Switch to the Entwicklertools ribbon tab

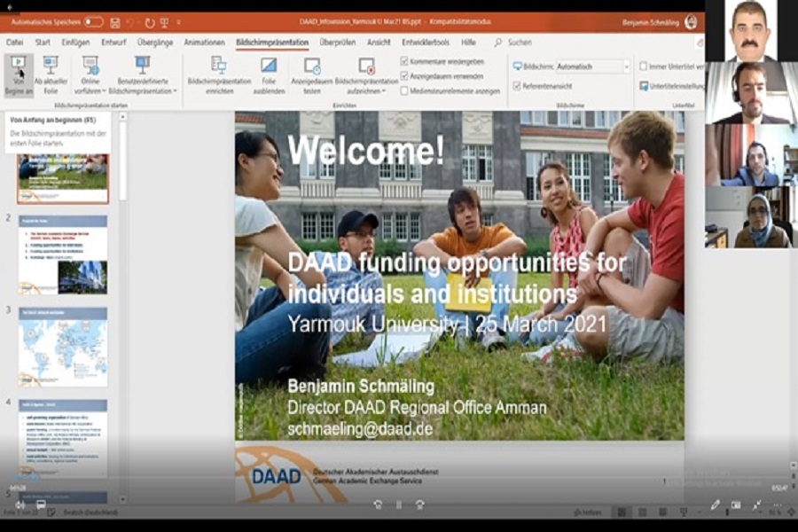[x=426, y=43]
